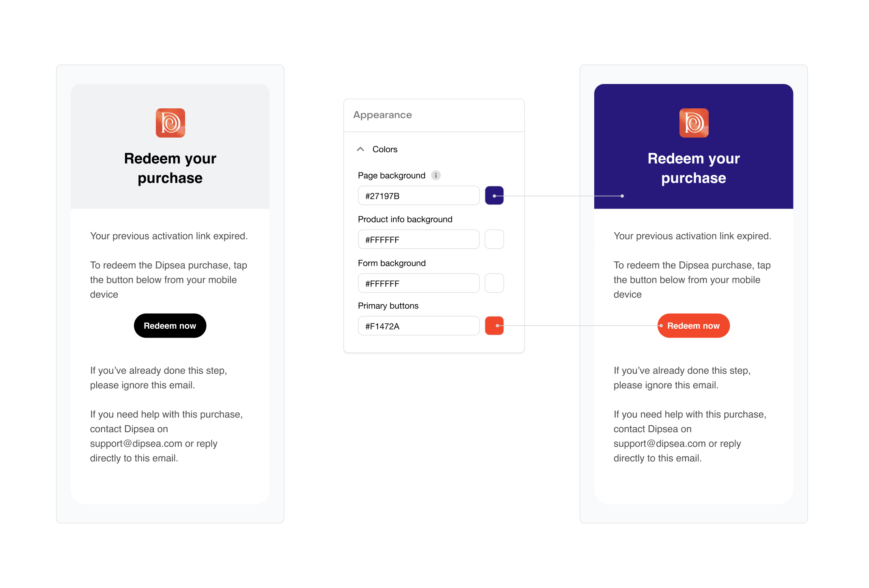The width and height of the screenshot is (869, 588).
Task: Click the orange Redeem now button
Action: tap(694, 325)
